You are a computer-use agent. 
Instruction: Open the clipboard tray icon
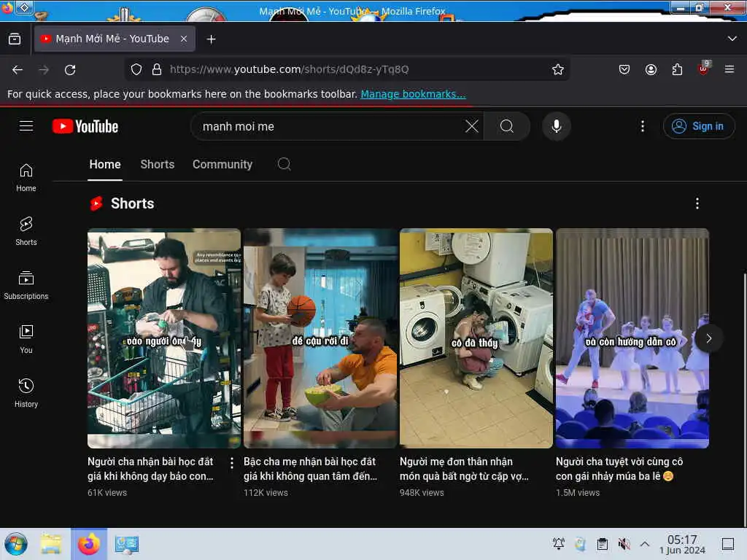(x=602, y=544)
